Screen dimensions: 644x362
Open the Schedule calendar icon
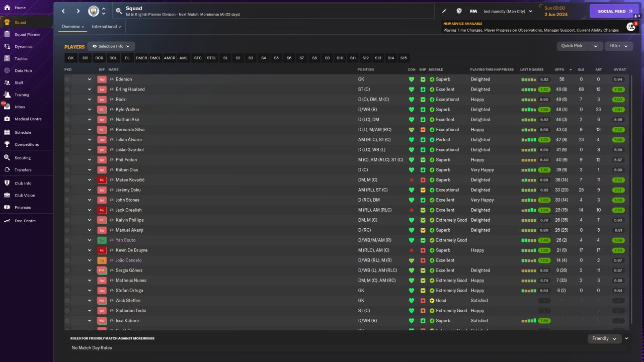click(7, 132)
